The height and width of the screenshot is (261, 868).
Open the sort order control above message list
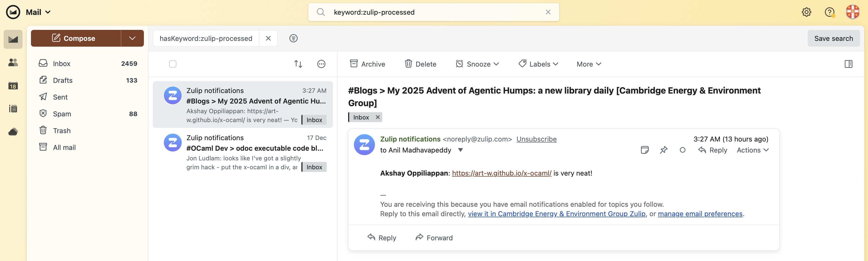point(298,64)
